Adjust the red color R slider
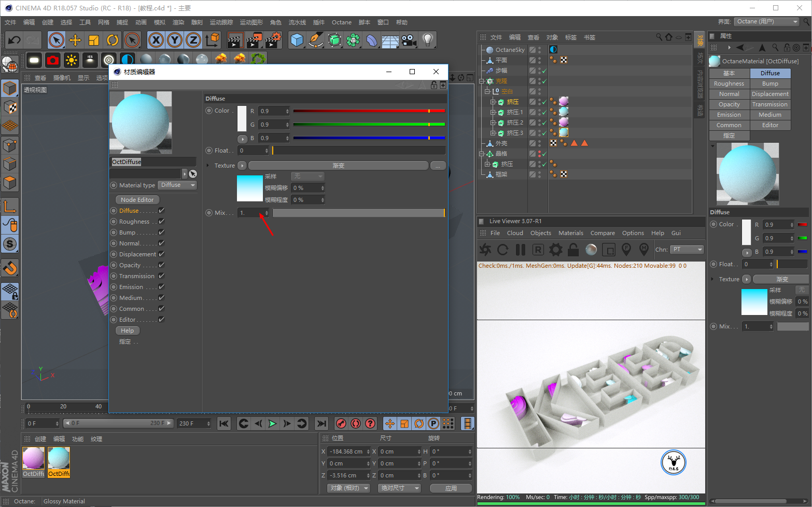 pyautogui.click(x=369, y=111)
